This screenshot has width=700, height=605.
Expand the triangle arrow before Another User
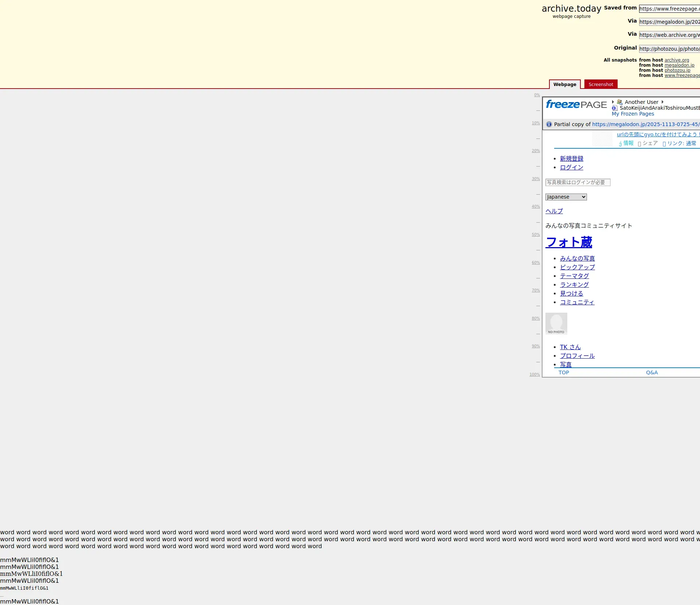[613, 102]
